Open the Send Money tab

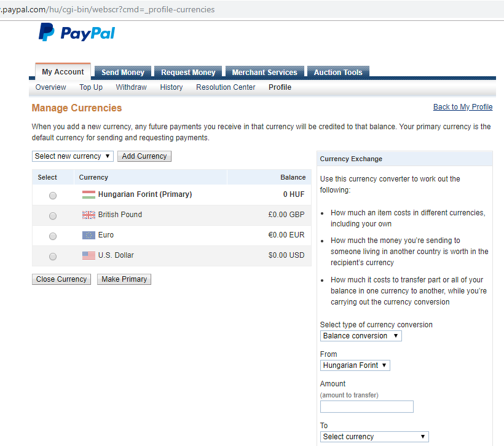(123, 73)
